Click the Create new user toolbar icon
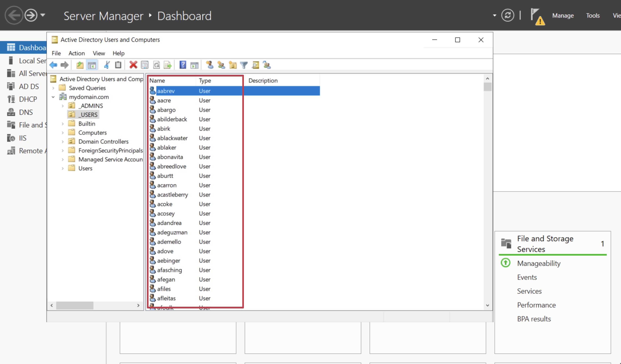The width and height of the screenshot is (621, 364). 210,65
